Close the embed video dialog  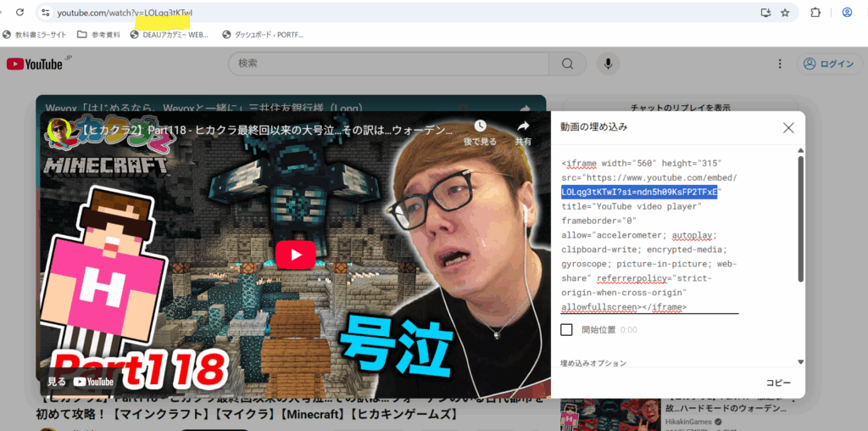pos(788,127)
